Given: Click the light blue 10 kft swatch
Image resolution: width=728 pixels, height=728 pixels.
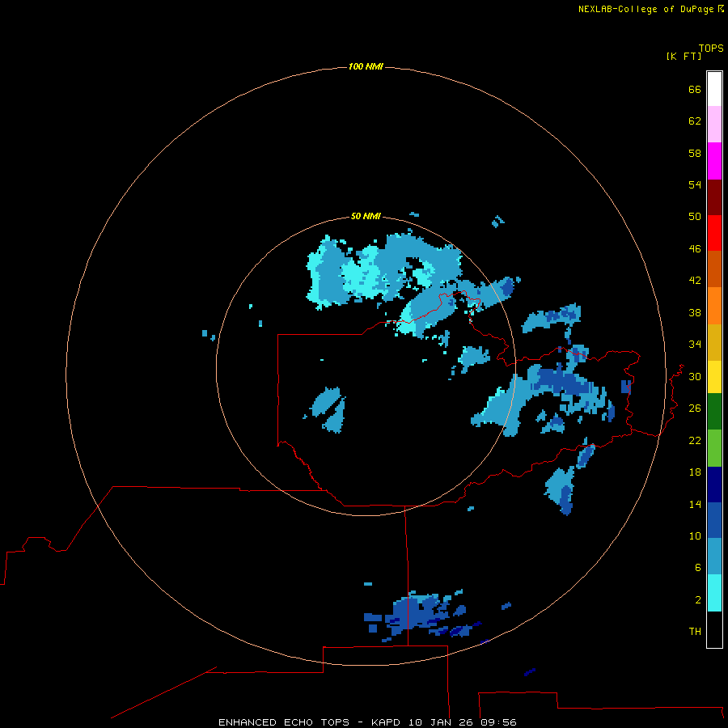Looking at the screenshot, I should click(714, 556).
